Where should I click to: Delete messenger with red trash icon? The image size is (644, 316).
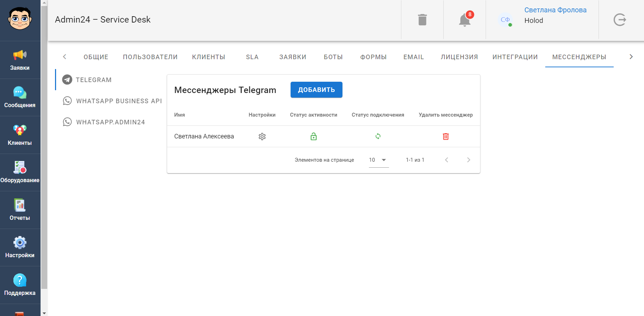(x=445, y=136)
